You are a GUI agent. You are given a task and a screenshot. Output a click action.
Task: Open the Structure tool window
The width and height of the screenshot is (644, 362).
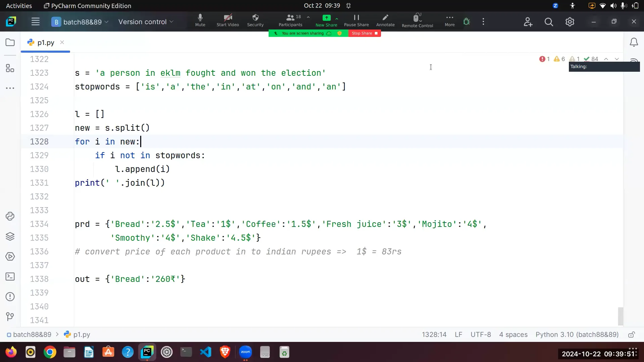[10, 68]
